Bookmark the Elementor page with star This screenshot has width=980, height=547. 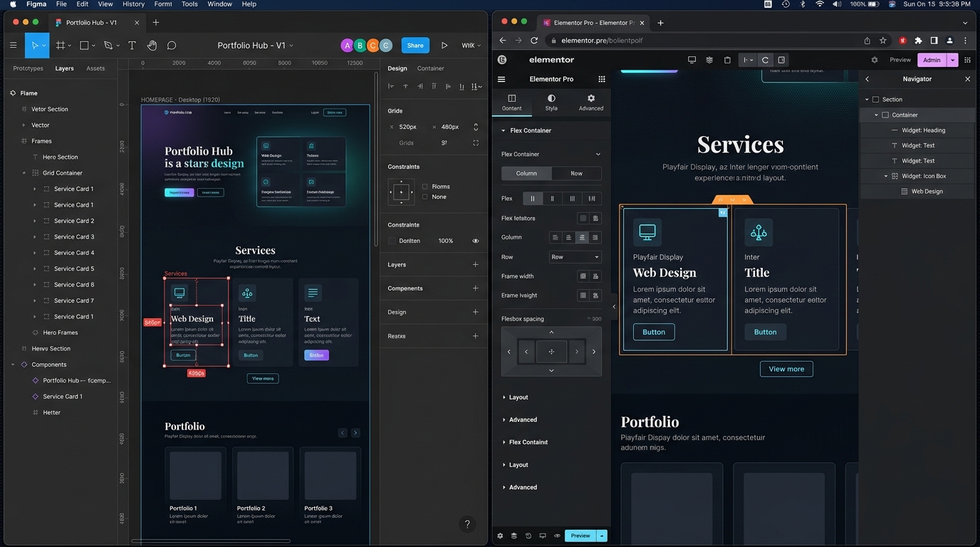point(883,41)
